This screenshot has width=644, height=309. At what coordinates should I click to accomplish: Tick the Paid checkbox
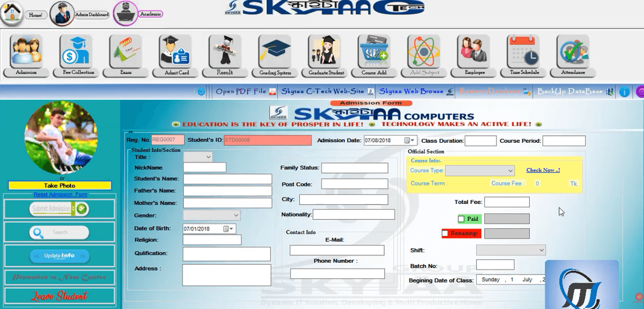click(461, 219)
